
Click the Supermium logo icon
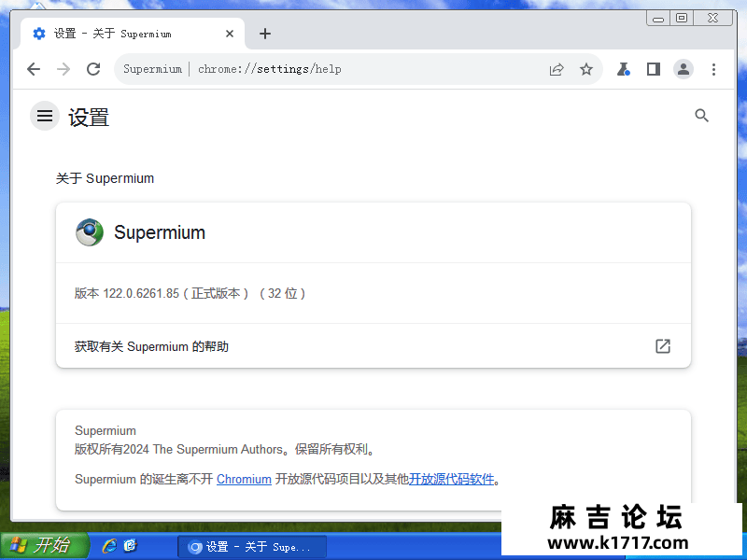90,232
